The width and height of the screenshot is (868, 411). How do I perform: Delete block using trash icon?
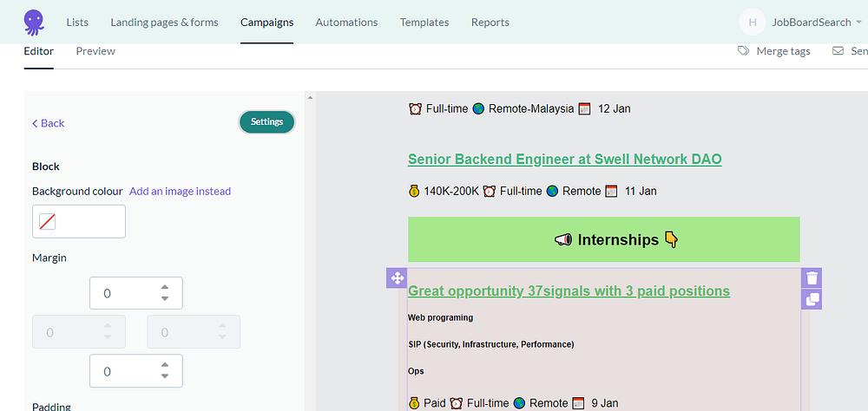point(812,278)
